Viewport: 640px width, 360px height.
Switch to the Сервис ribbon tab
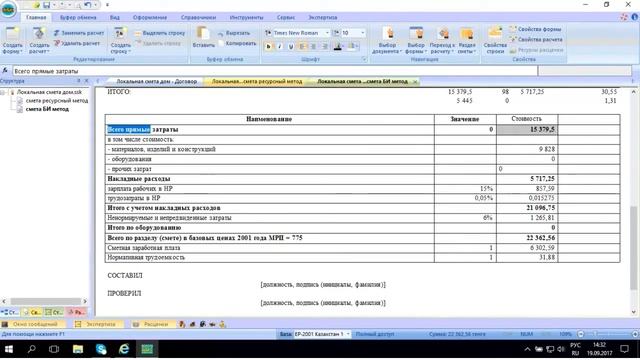286,18
